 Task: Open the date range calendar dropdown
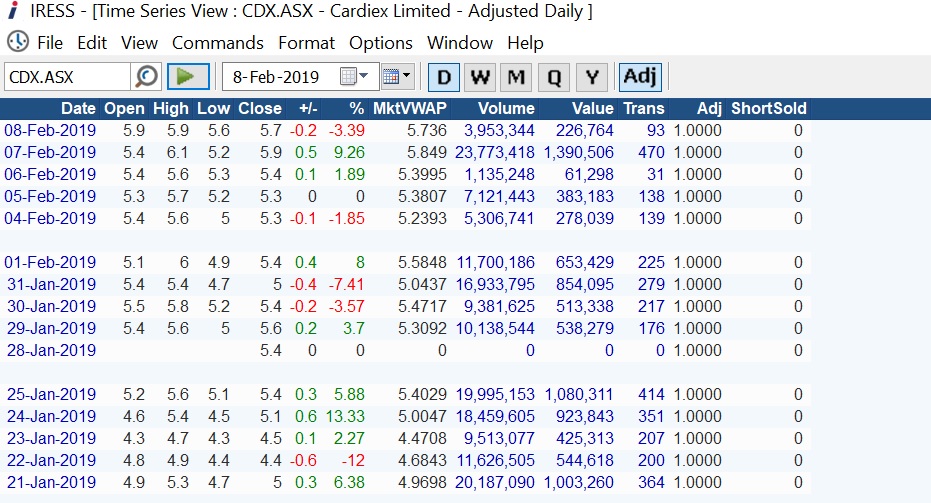click(397, 77)
